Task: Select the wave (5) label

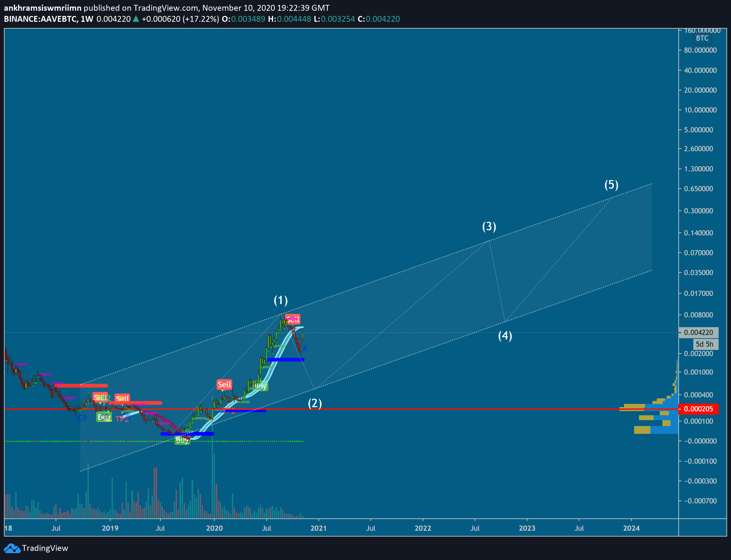Action: (x=611, y=185)
